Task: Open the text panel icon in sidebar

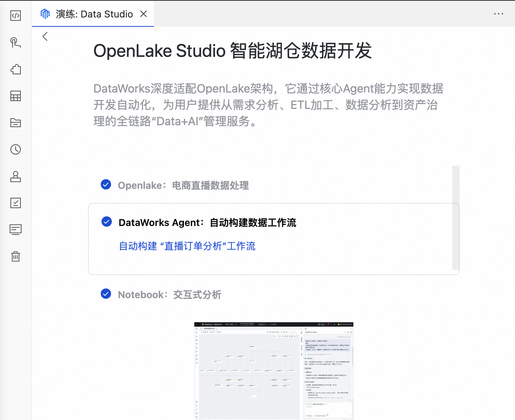Action: coord(16,230)
